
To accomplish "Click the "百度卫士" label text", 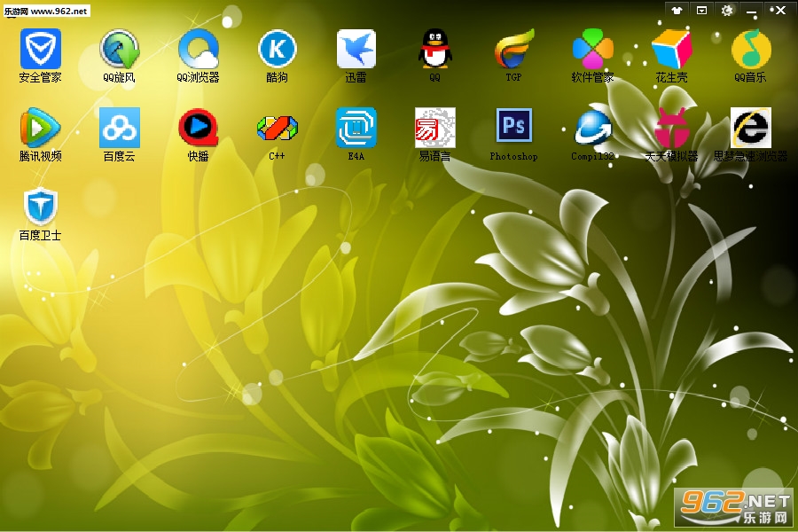I will coord(40,235).
